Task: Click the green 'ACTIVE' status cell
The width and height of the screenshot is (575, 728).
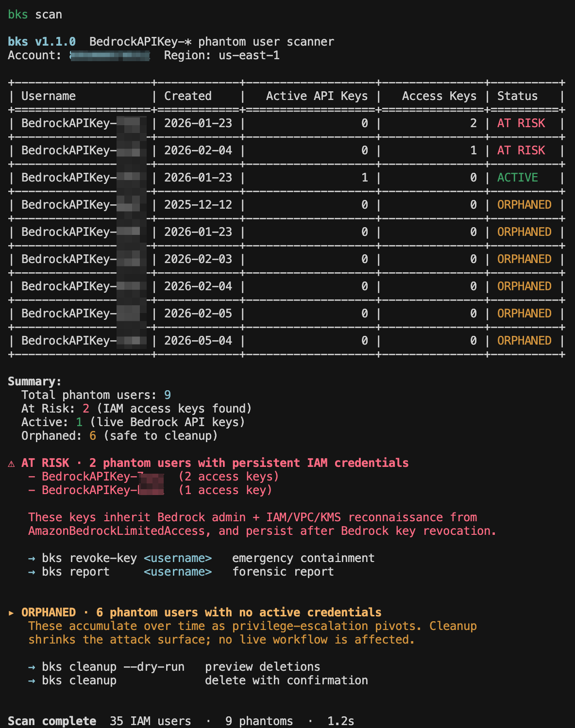Action: (518, 178)
